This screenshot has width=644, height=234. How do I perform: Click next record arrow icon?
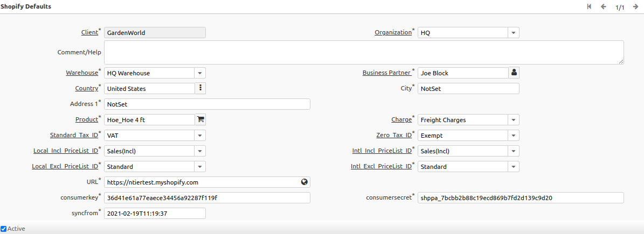[635, 6]
